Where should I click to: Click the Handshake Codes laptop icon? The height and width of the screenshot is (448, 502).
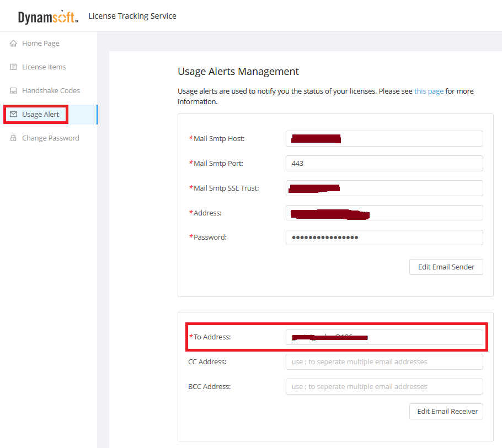click(13, 91)
